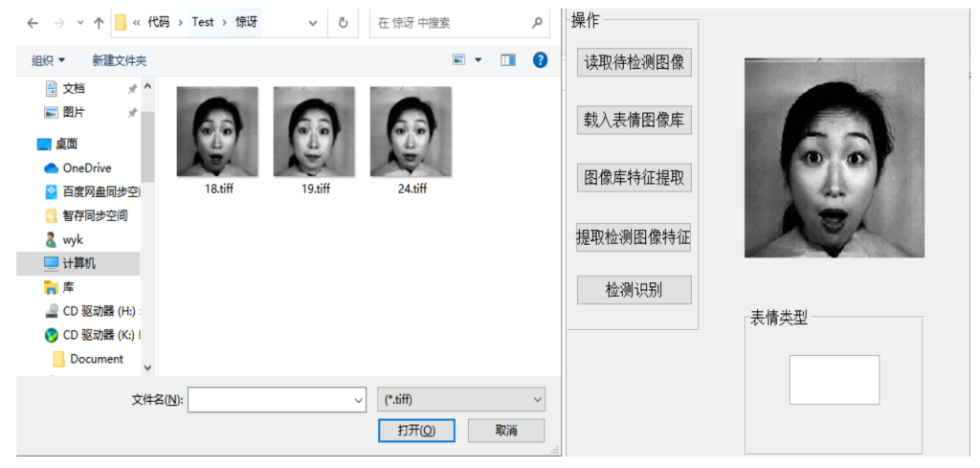The height and width of the screenshot is (468, 980).
Task: Click the search magnifier icon
Action: pyautogui.click(x=537, y=23)
